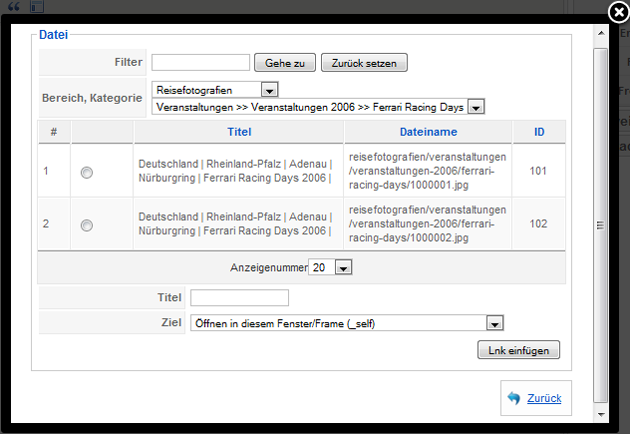Click the Gehe zu button

285,63
